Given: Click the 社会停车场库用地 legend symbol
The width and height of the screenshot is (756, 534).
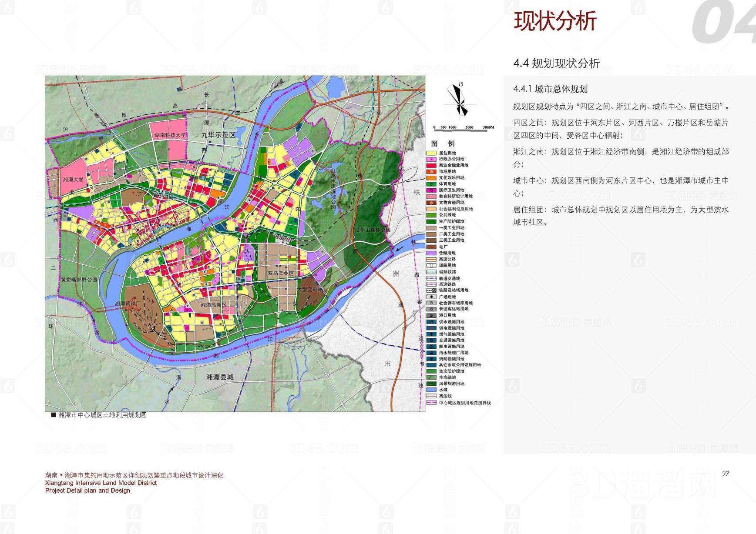Looking at the screenshot, I should point(431,303).
